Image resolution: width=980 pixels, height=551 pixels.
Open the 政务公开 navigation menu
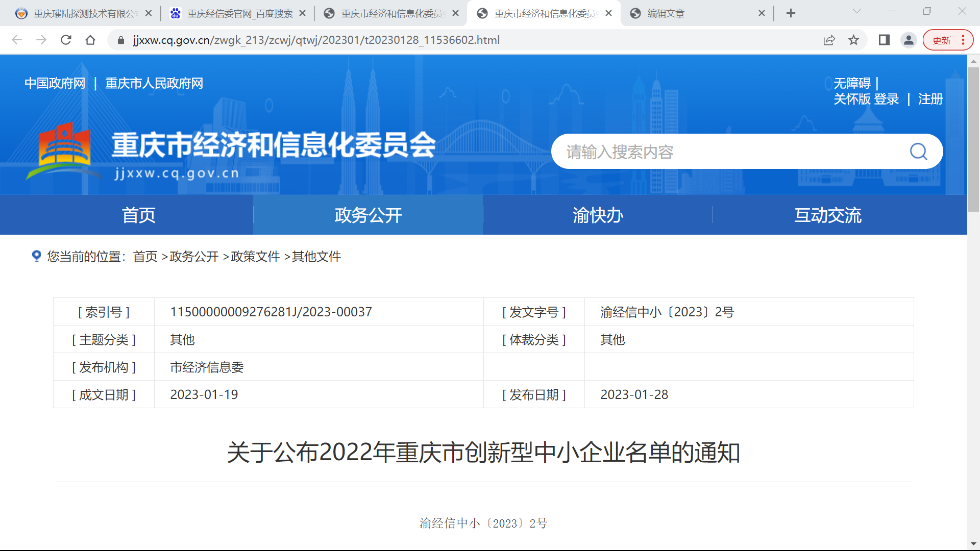coord(368,215)
